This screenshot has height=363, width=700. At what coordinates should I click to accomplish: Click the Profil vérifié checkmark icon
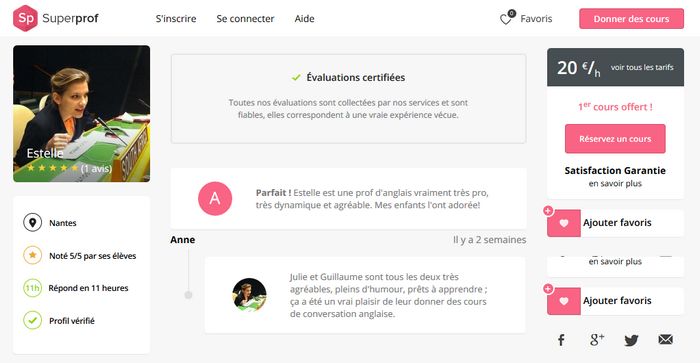[33, 320]
